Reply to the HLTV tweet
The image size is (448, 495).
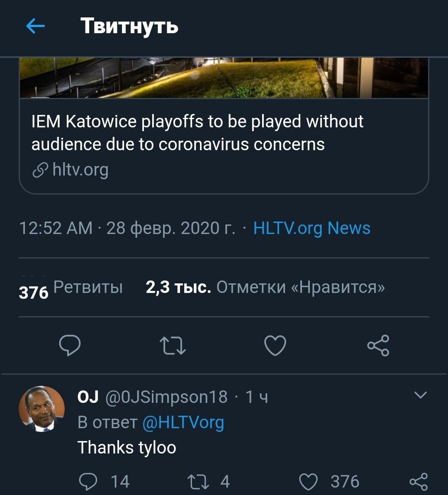tap(70, 345)
